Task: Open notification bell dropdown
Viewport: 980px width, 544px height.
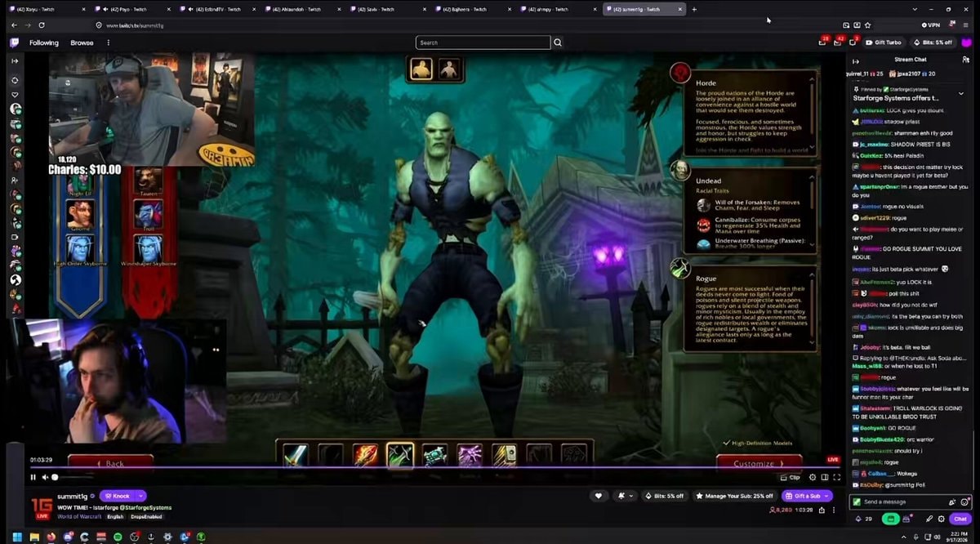Action: 625,496
